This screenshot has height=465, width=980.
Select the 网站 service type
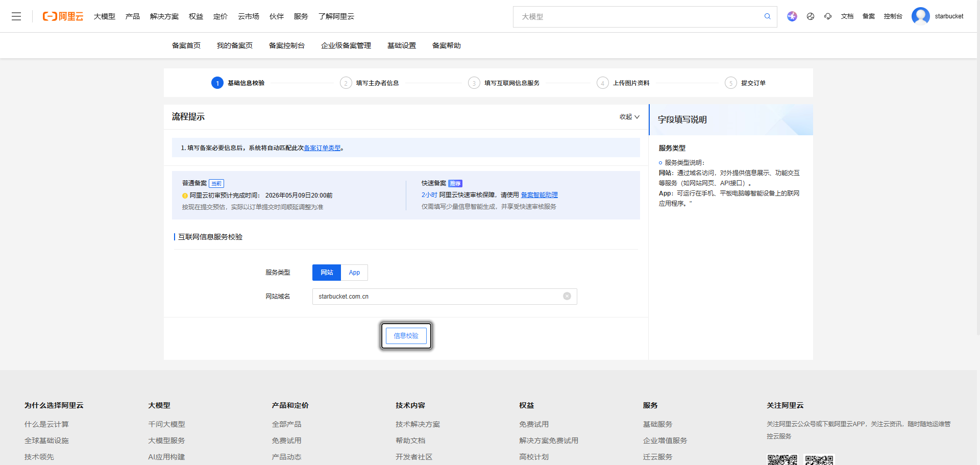(327, 273)
